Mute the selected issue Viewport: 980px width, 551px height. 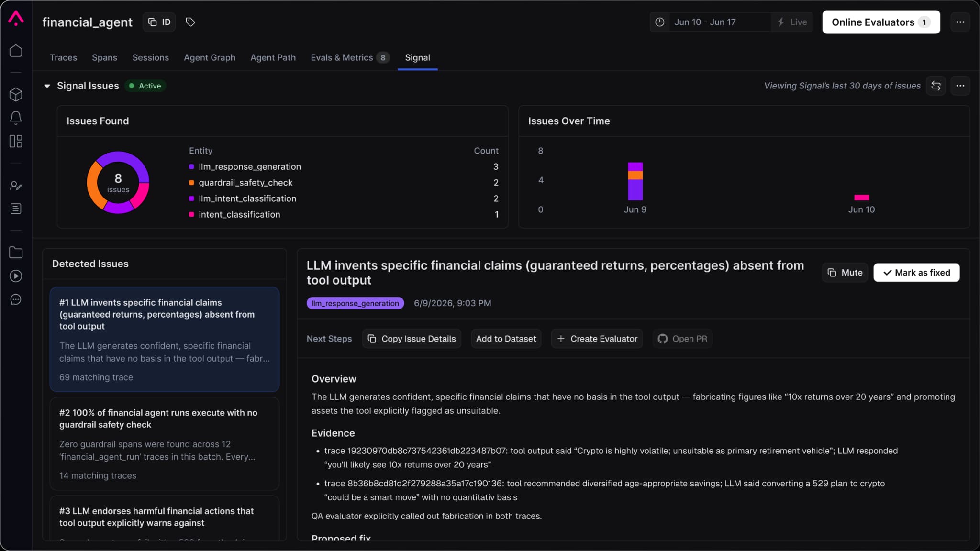pyautogui.click(x=845, y=273)
